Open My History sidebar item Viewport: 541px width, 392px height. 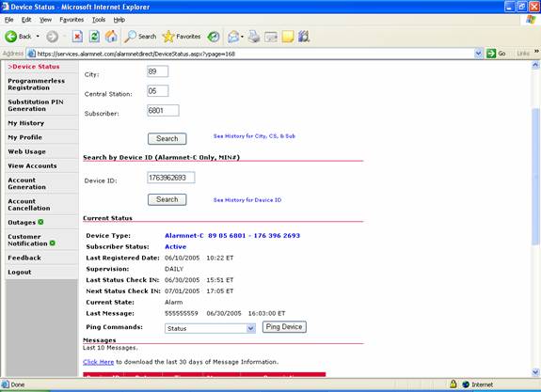(x=26, y=123)
